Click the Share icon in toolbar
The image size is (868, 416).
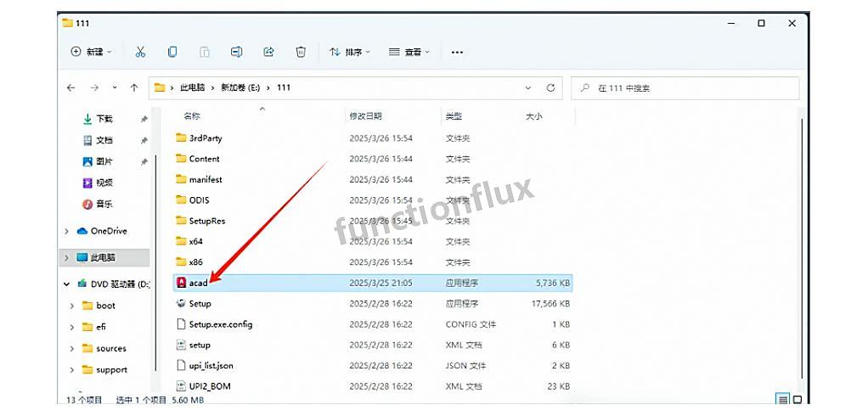coord(268,52)
